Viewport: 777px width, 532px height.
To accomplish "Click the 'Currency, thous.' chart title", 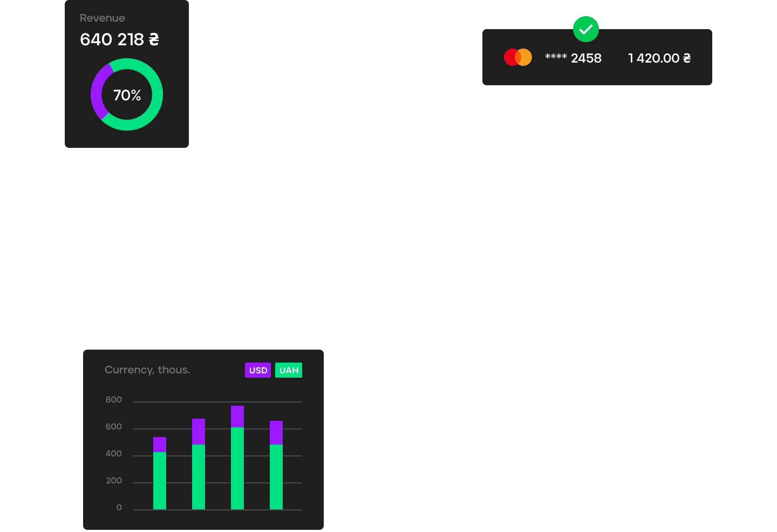I will point(147,370).
